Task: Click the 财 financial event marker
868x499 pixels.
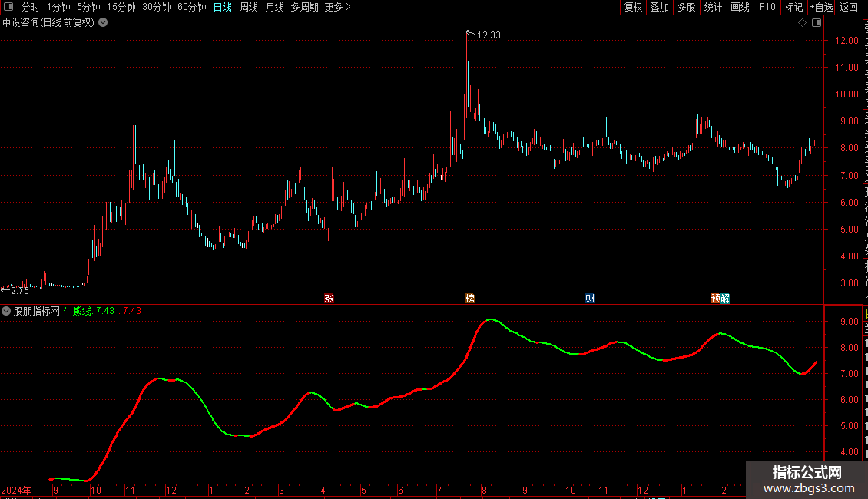Action: click(590, 298)
